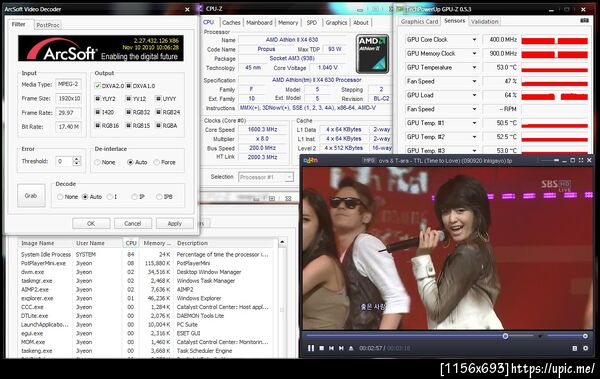
Task: Click the AMD Athlon II logo in CPU-Z
Action: coord(372,54)
